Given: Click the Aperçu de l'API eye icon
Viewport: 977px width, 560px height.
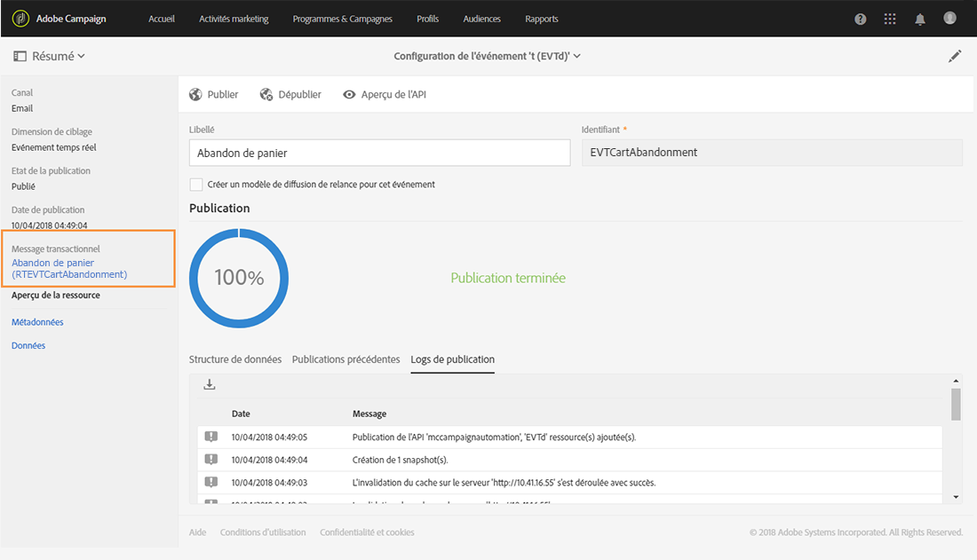Looking at the screenshot, I should [350, 94].
